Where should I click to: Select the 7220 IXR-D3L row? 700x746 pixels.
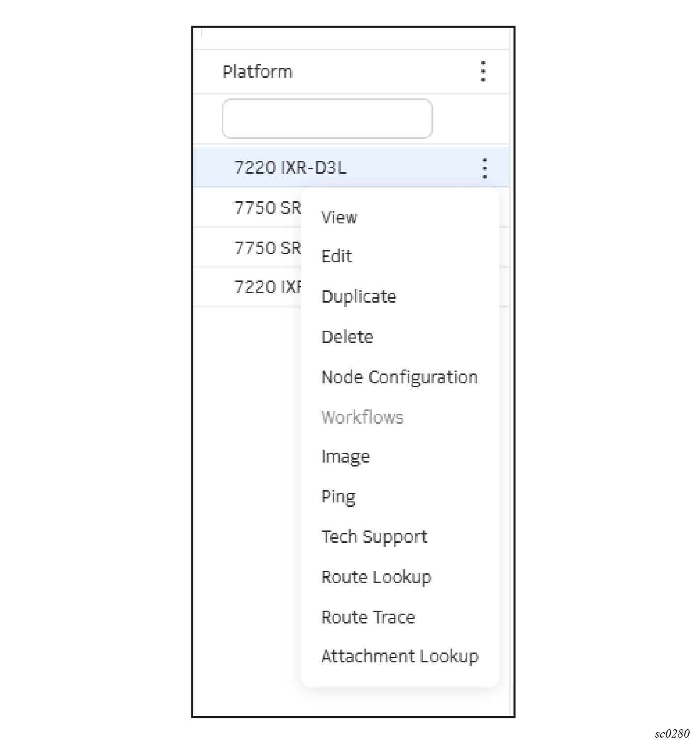click(x=290, y=168)
